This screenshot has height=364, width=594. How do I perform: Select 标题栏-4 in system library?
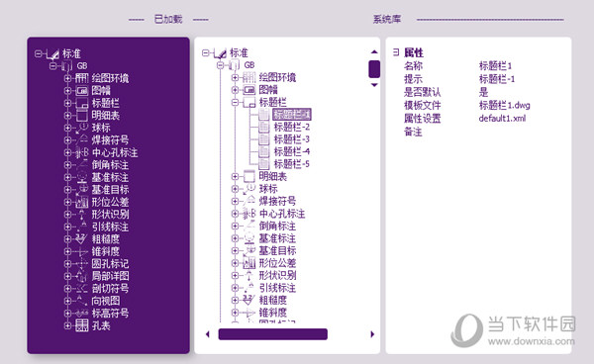292,151
